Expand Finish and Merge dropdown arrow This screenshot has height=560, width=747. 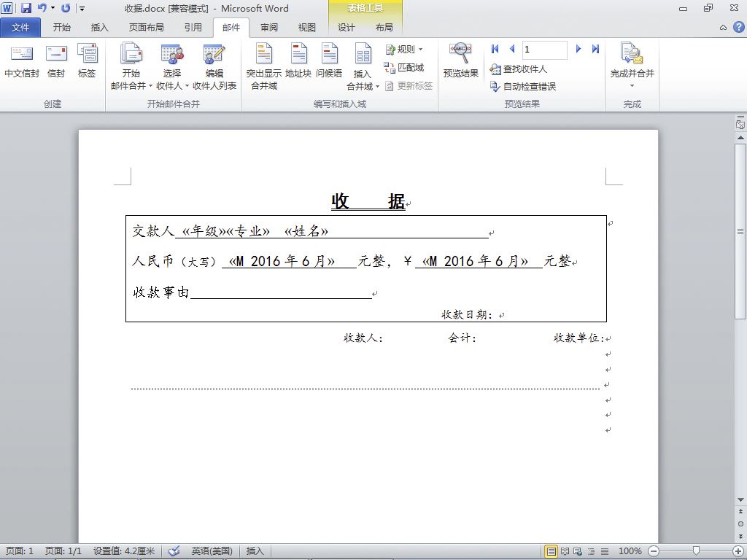click(x=632, y=86)
